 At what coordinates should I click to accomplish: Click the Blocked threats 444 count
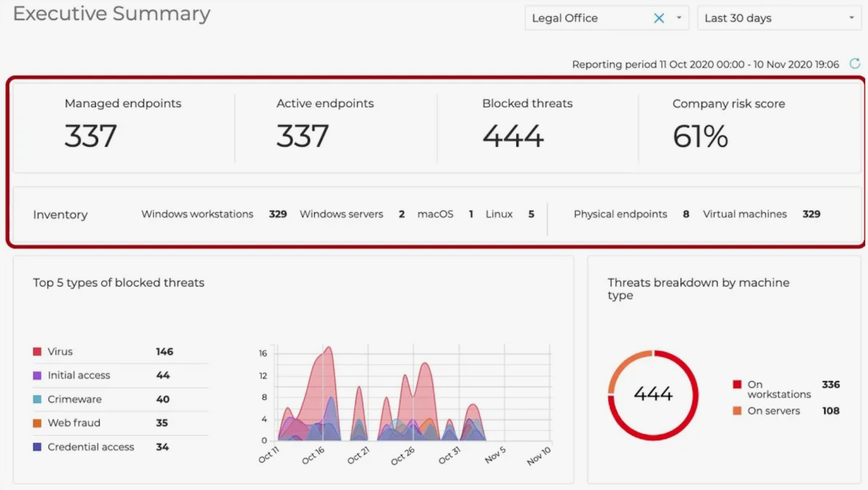tap(513, 136)
